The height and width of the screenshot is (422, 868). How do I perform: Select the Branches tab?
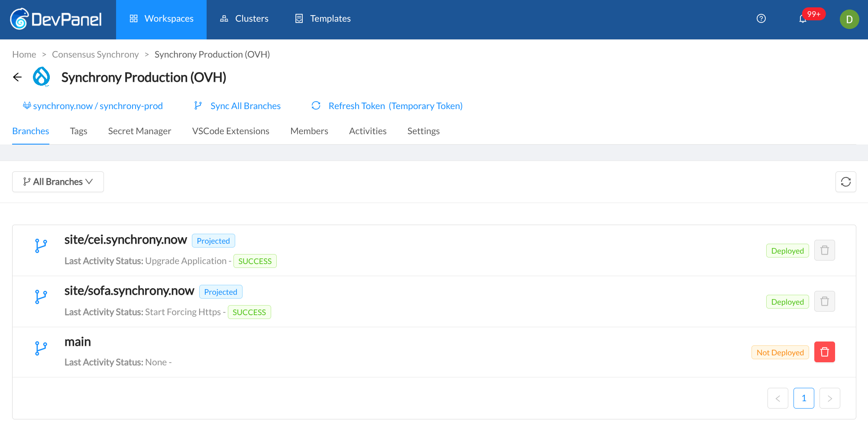click(x=30, y=131)
